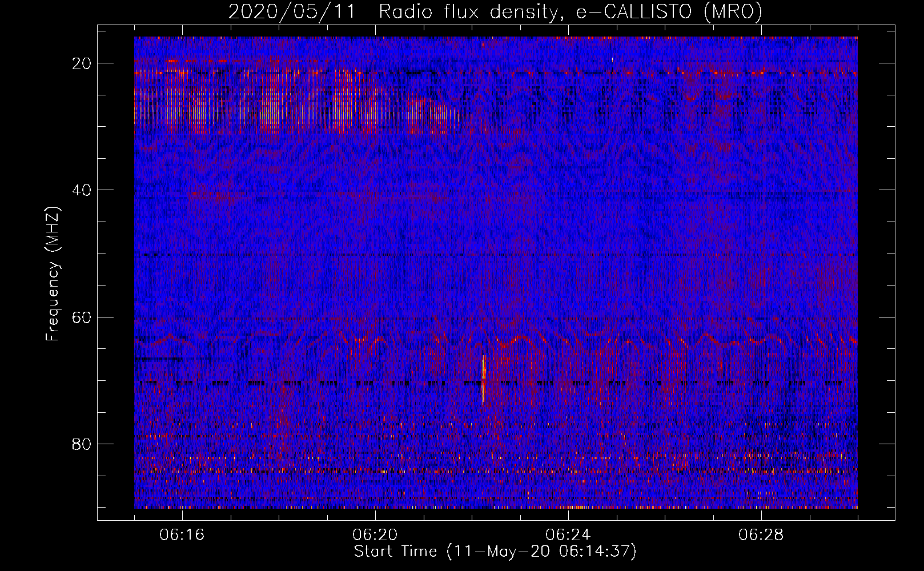Click the bright yellow burst near 06:22
The image size is (924, 571).
(x=484, y=379)
